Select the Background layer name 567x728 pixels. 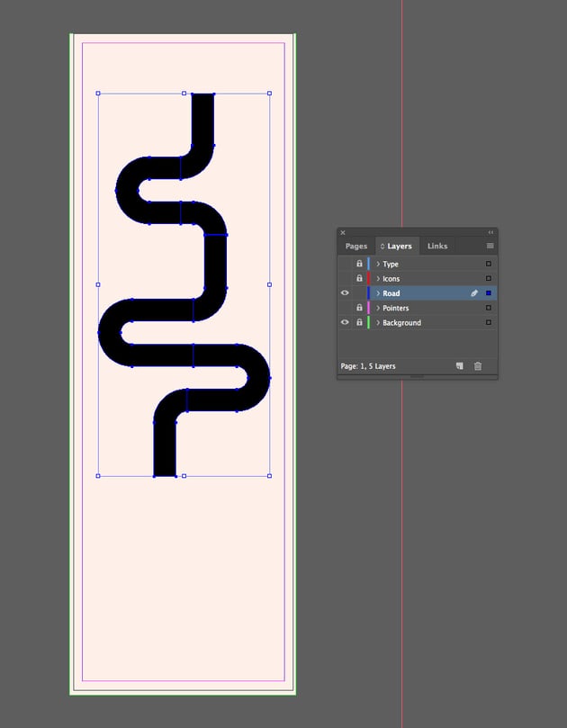(401, 323)
